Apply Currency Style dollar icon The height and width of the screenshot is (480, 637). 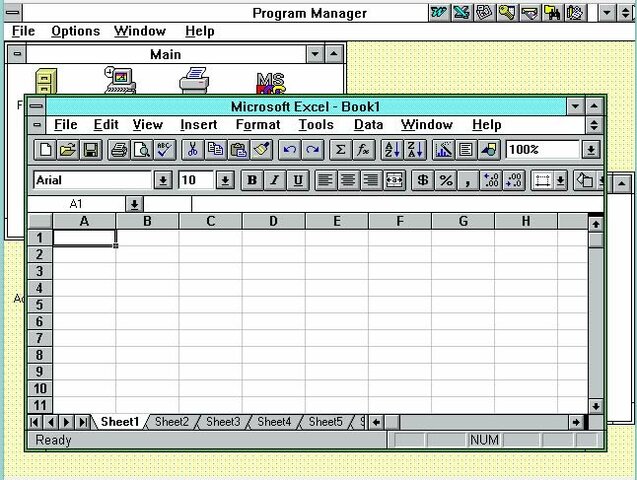tap(422, 180)
